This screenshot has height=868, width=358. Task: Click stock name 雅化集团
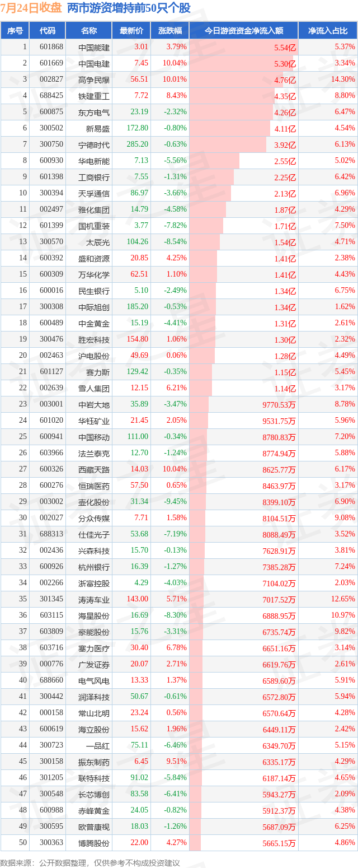(x=94, y=209)
